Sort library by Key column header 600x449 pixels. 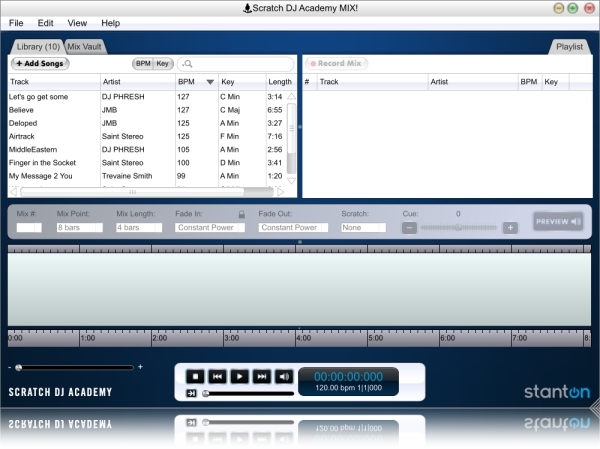242,82
